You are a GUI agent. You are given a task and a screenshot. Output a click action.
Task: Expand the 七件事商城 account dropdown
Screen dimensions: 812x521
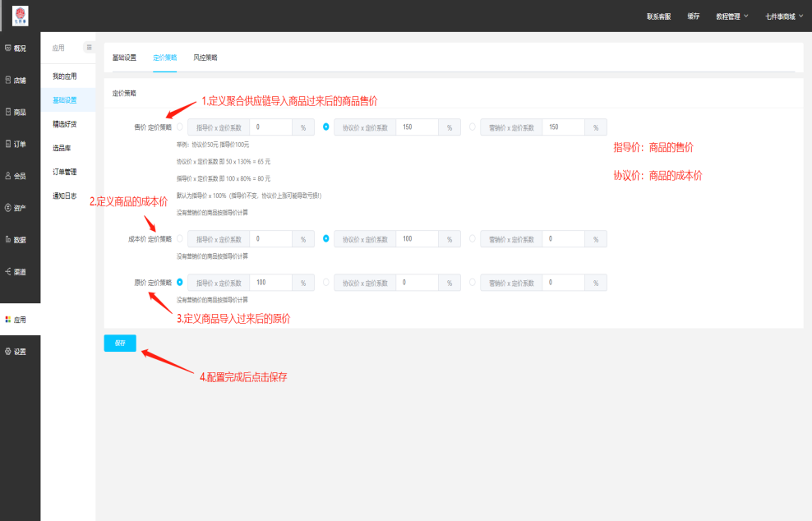pos(784,16)
